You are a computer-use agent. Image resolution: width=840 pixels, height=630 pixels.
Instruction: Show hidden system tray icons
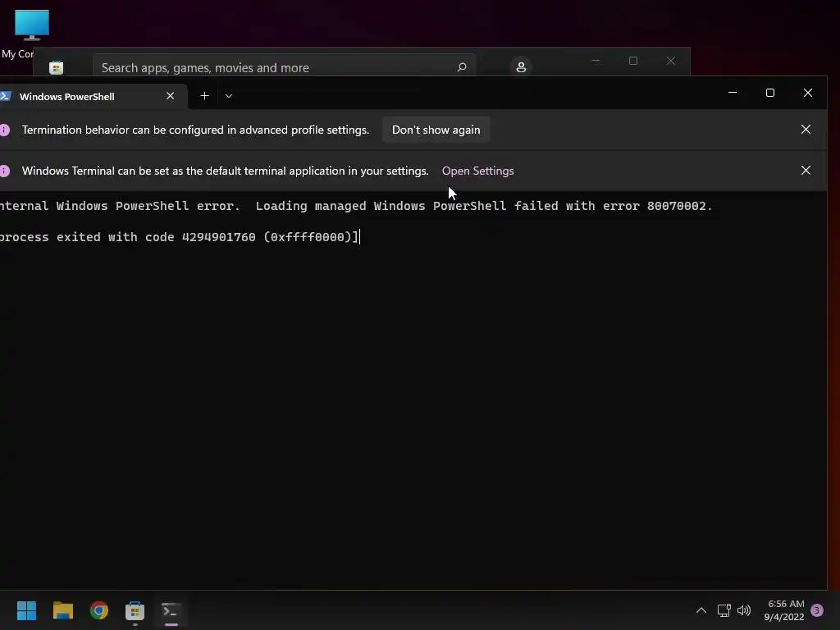(701, 610)
